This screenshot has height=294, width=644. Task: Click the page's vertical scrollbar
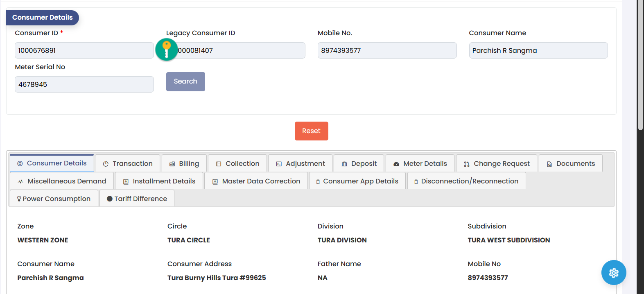(640, 66)
